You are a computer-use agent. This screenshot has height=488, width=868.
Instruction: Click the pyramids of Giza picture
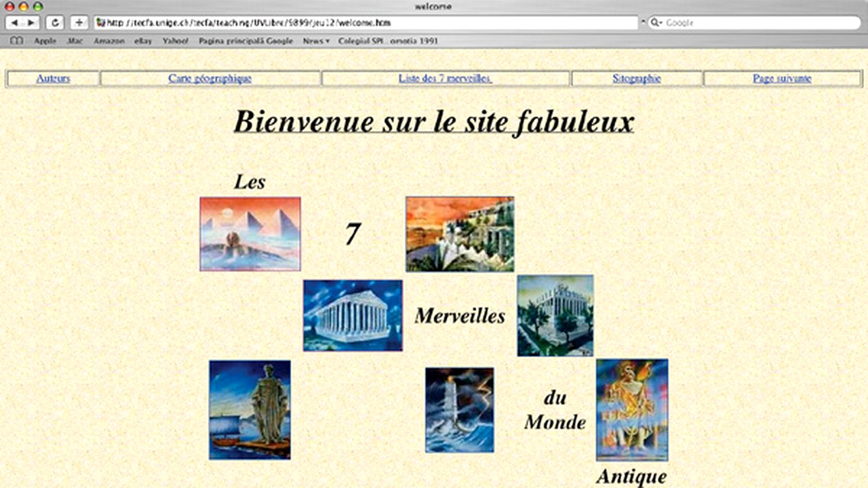coord(250,234)
